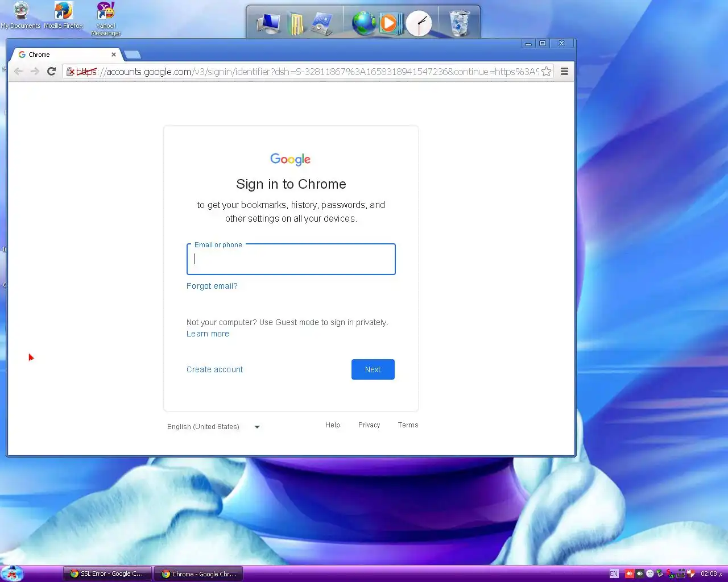Launch Yahoo! Messenger desktop shortcut
The height and width of the screenshot is (582, 728).
[x=106, y=19]
